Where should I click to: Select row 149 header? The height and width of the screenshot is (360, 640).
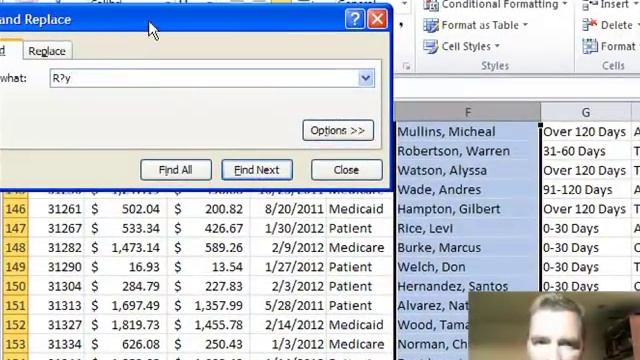(15, 267)
